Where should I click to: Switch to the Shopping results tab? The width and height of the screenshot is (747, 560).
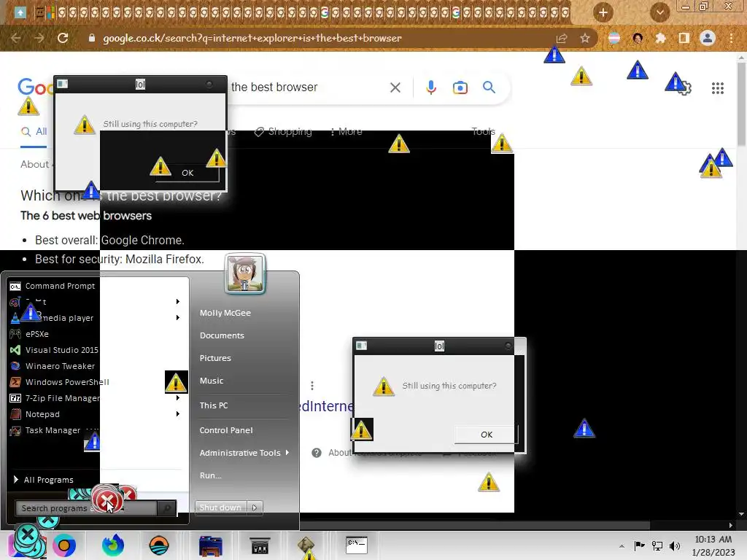click(x=283, y=131)
